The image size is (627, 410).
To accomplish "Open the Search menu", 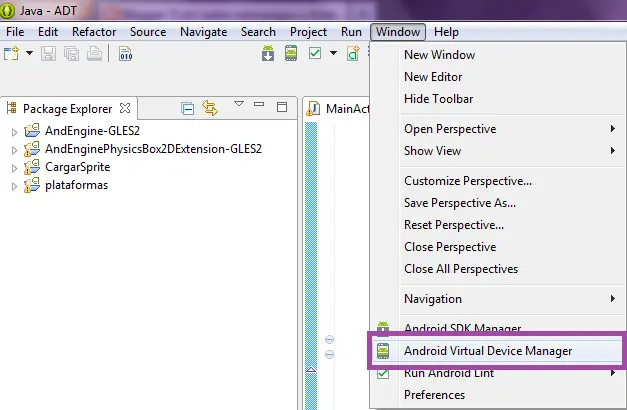I will [258, 32].
